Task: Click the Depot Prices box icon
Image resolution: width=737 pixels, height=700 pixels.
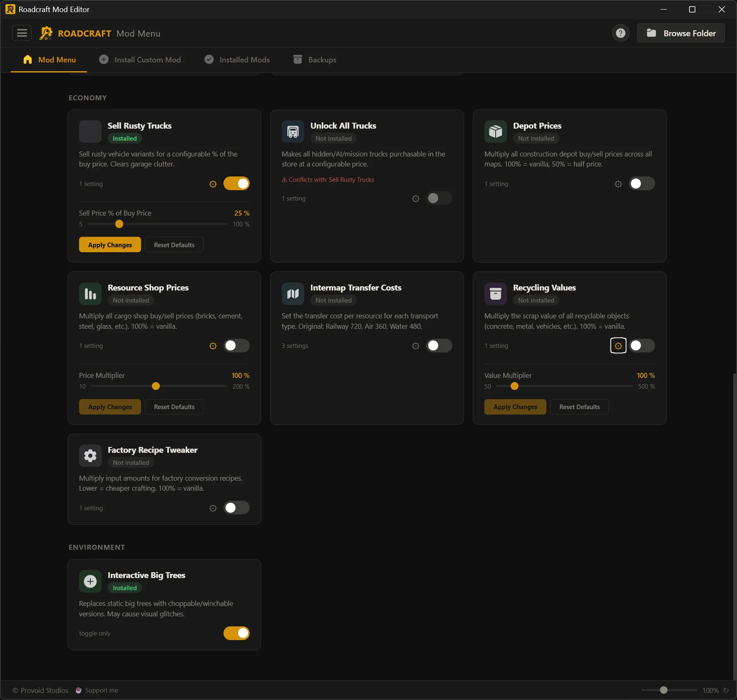Action: tap(496, 132)
